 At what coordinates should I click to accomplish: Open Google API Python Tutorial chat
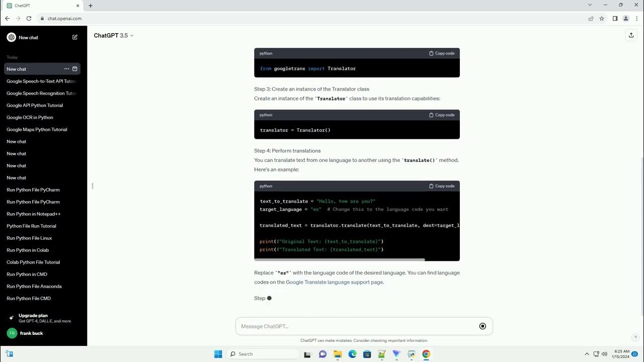tap(42, 105)
